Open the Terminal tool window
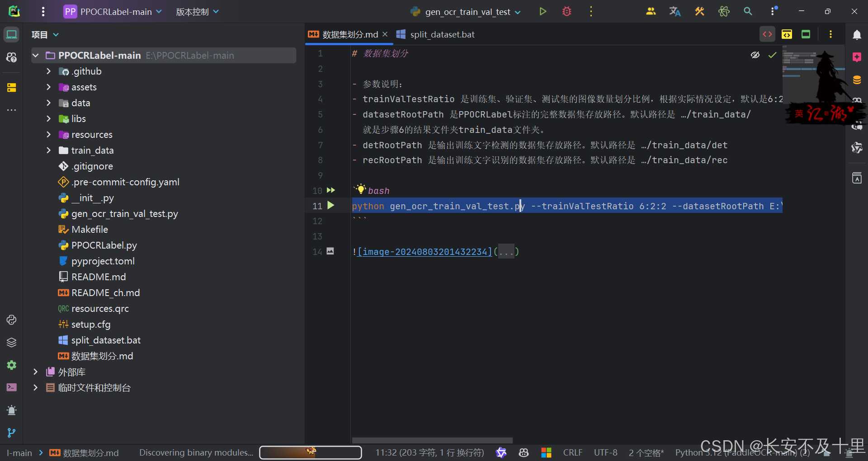Image resolution: width=868 pixels, height=461 pixels. coord(12,387)
